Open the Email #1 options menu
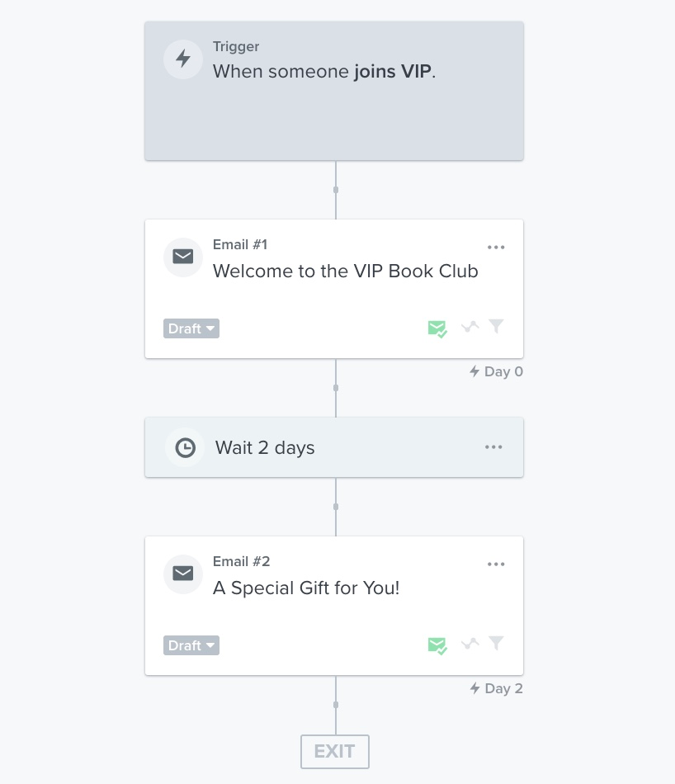This screenshot has width=675, height=784. pyautogui.click(x=496, y=246)
